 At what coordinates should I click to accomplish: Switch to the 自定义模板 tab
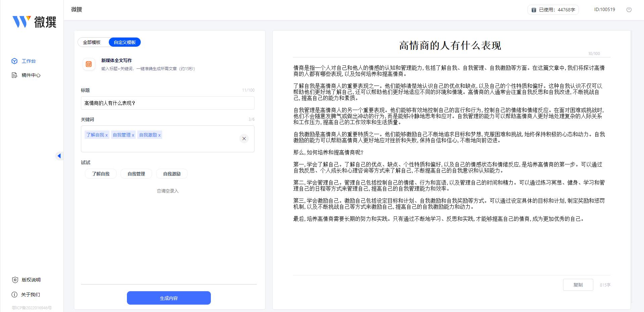coord(125,42)
